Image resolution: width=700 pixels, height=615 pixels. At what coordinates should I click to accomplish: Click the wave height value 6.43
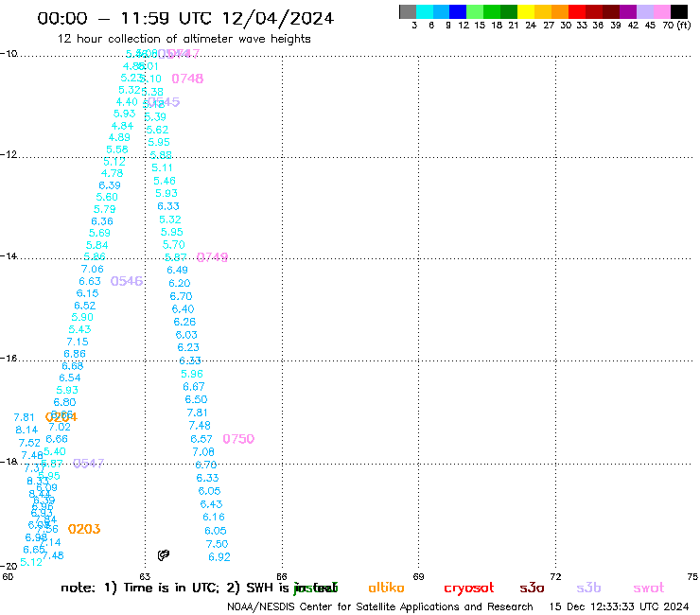click(x=211, y=504)
